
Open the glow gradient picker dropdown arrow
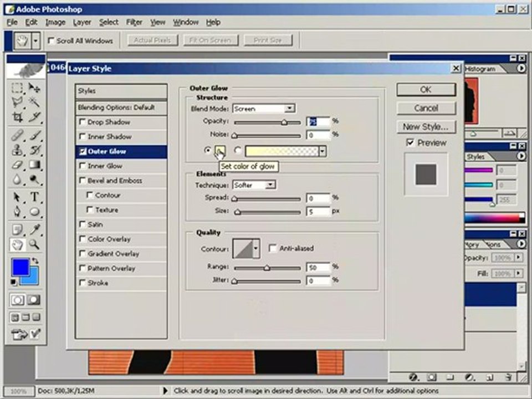pyautogui.click(x=323, y=151)
